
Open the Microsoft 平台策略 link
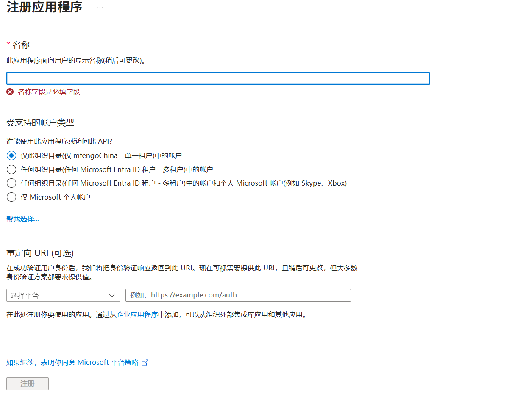72,363
